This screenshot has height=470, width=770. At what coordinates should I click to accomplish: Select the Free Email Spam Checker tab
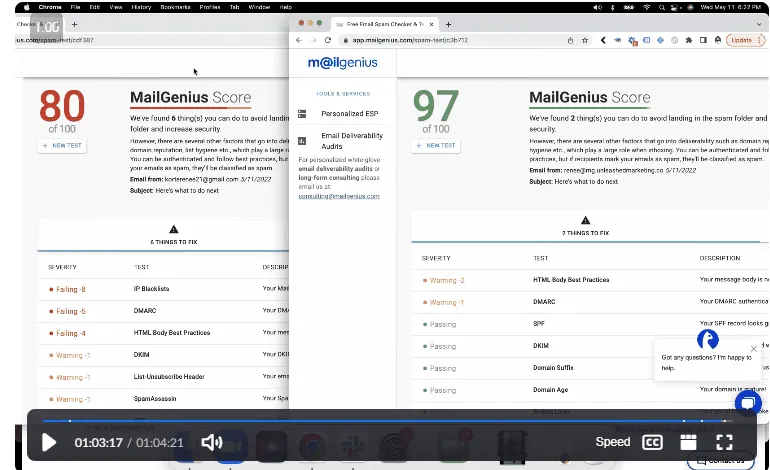tap(383, 24)
